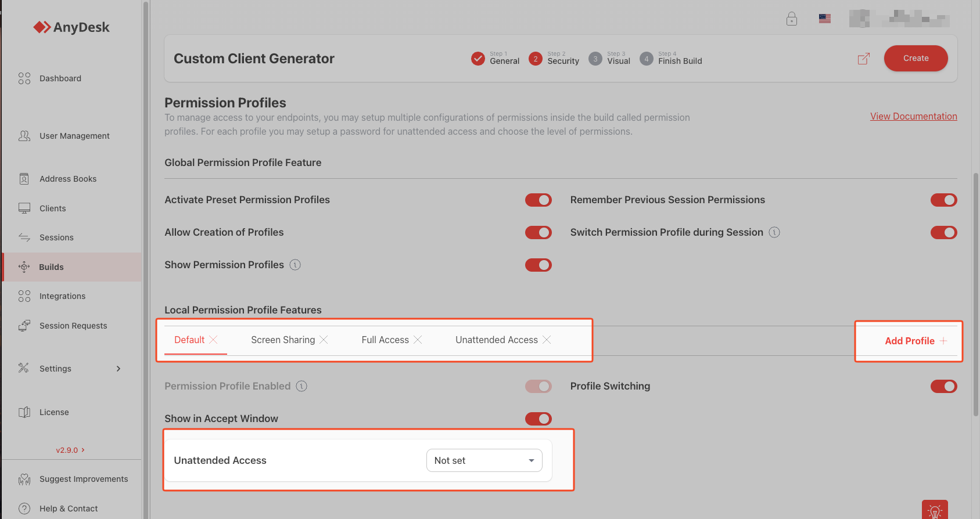This screenshot has width=980, height=519.
Task: Click the Builds sidebar icon
Action: coord(24,267)
